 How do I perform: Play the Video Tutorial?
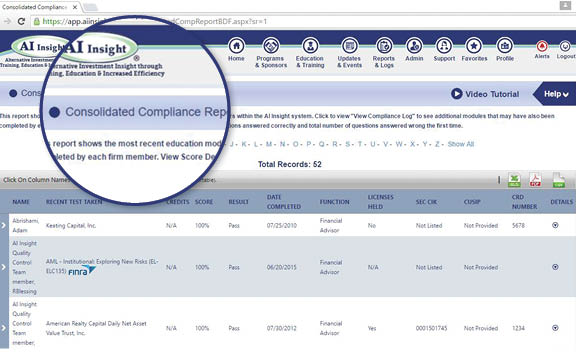(485, 94)
